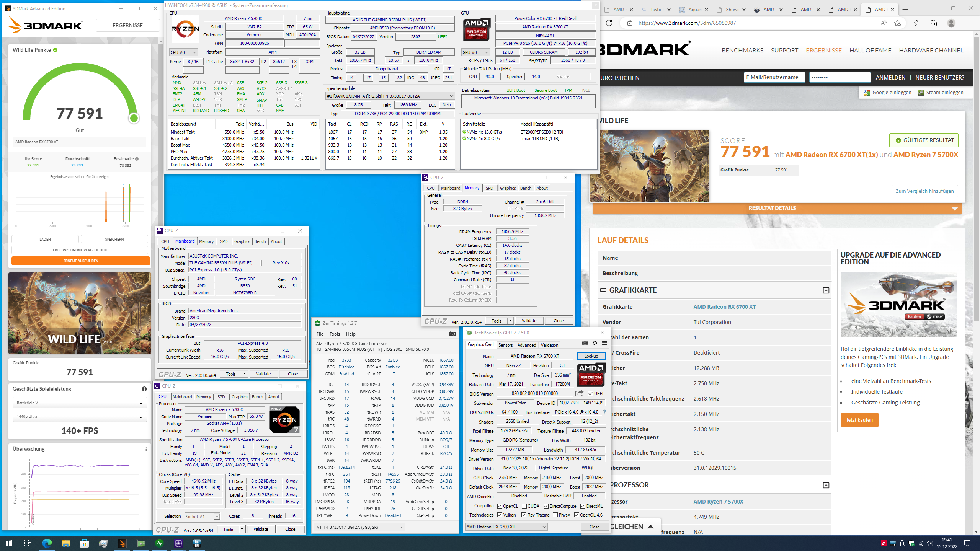
Task: Click the Lookup button in GPU-Z
Action: pyautogui.click(x=591, y=356)
